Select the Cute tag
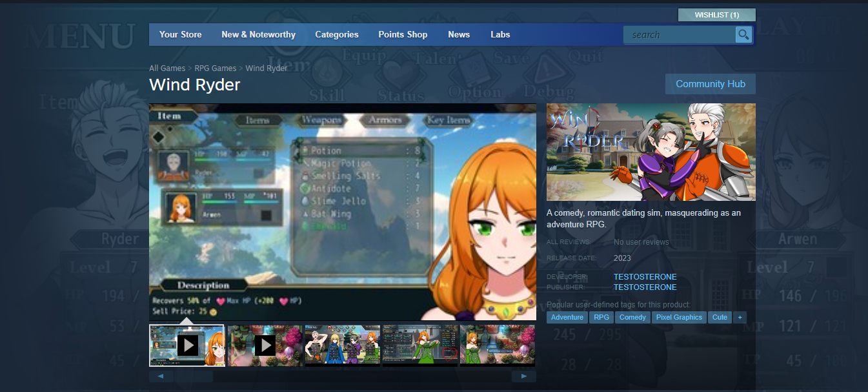The width and height of the screenshot is (868, 392). pos(720,317)
